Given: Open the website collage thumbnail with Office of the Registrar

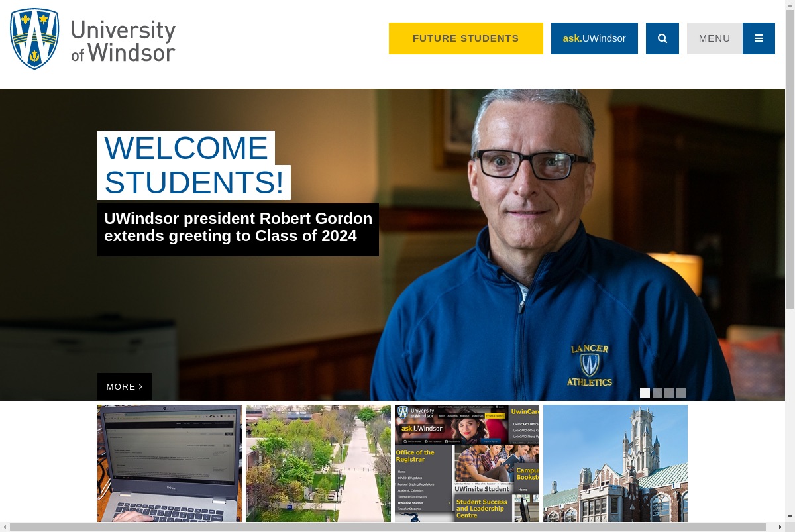Looking at the screenshot, I should pyautogui.click(x=467, y=463).
